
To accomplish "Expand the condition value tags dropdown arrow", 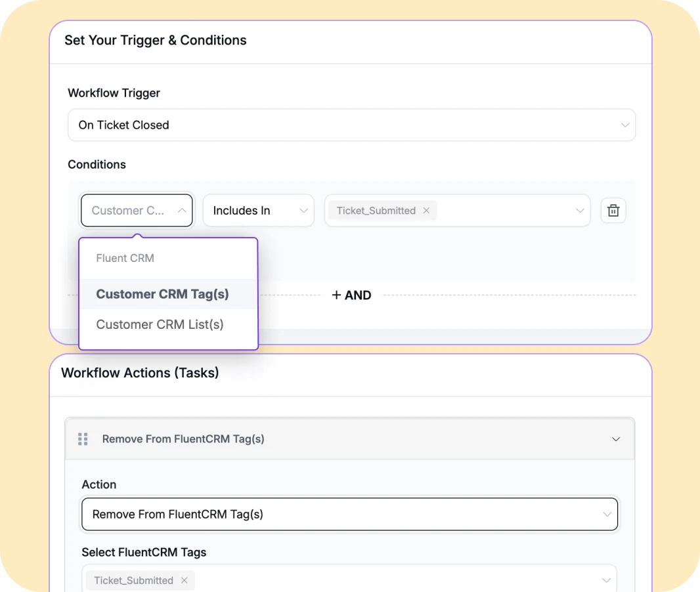I will coord(579,211).
